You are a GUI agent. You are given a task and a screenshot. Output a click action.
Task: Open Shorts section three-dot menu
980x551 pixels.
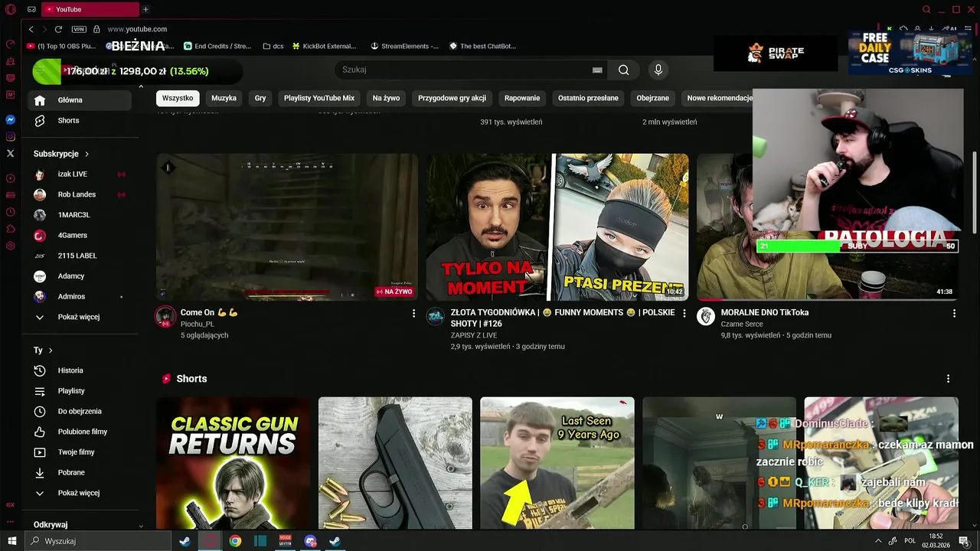tap(948, 379)
